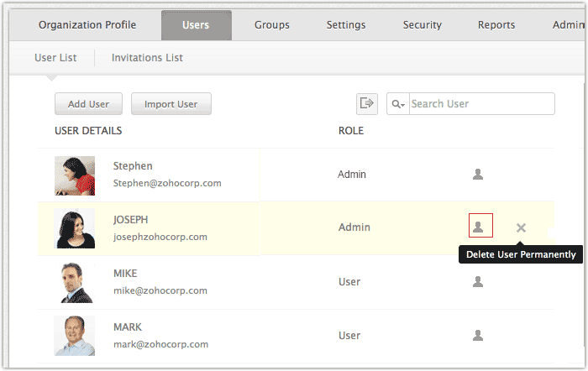Click the Import User button
The image size is (588, 371).
171,104
